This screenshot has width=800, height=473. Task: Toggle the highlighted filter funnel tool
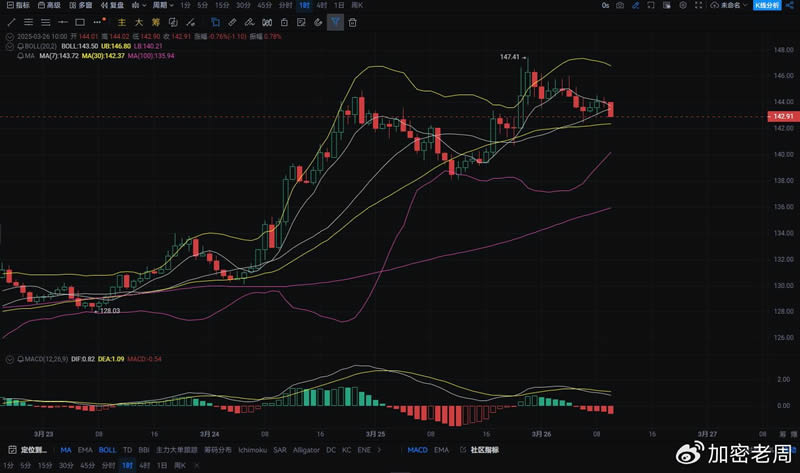(335, 21)
